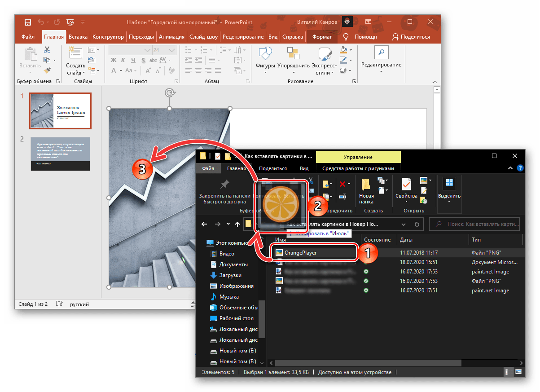Switch to the Вставка ribbon tab
Screen dimensions: 540x392
tap(78, 37)
